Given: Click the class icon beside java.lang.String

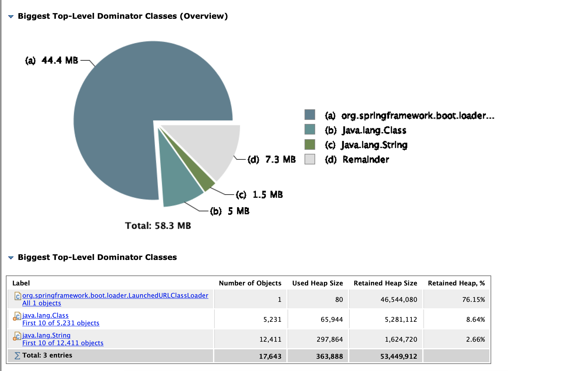Looking at the screenshot, I should pos(17,336).
